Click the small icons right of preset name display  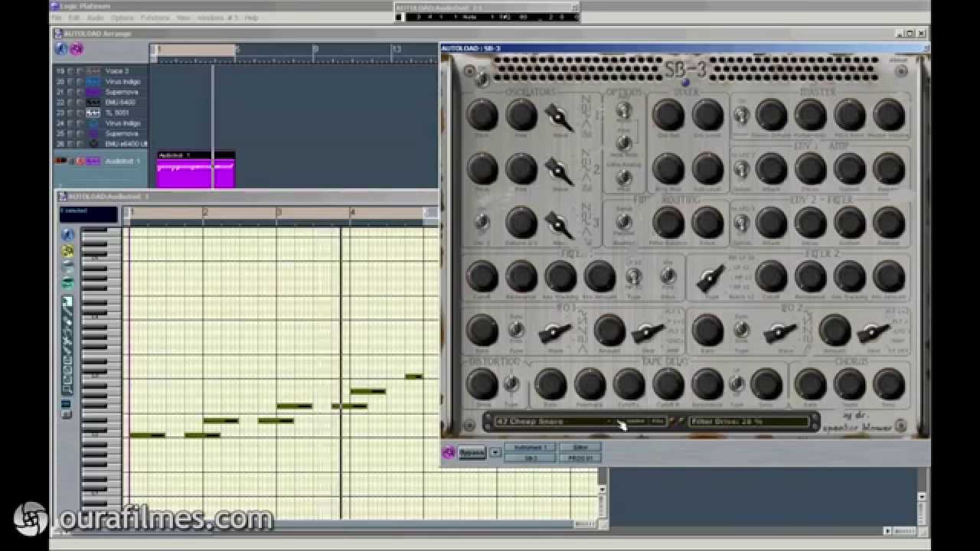coord(676,421)
